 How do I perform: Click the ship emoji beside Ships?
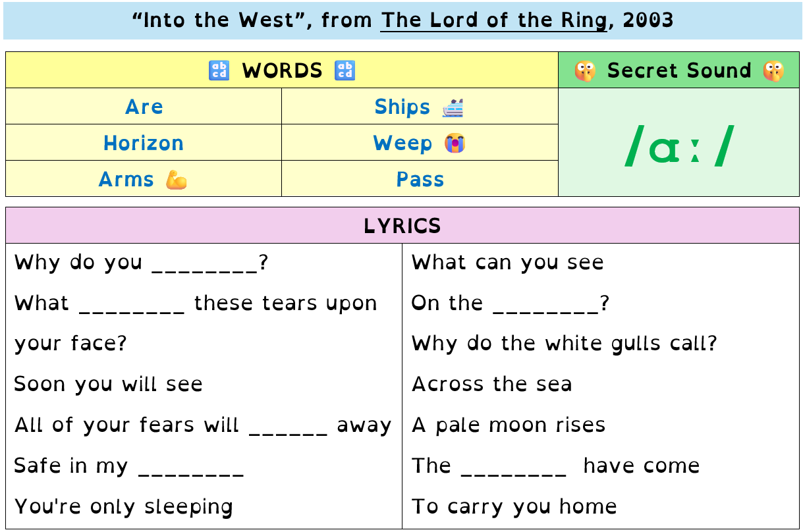453,107
